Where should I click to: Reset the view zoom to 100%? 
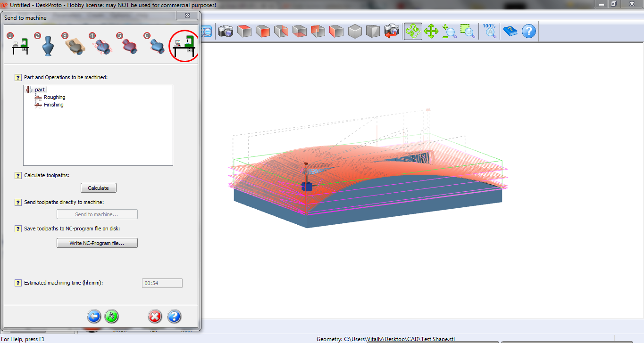pos(490,31)
